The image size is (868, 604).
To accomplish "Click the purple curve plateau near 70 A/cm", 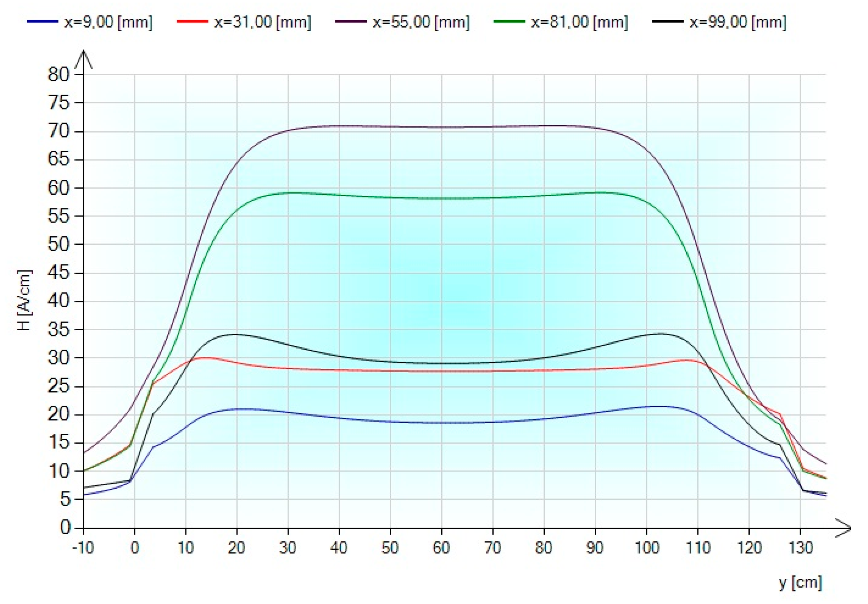I will (x=441, y=127).
